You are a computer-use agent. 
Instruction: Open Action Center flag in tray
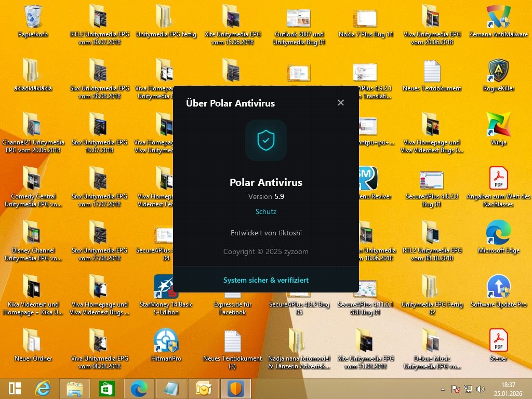pos(455,389)
